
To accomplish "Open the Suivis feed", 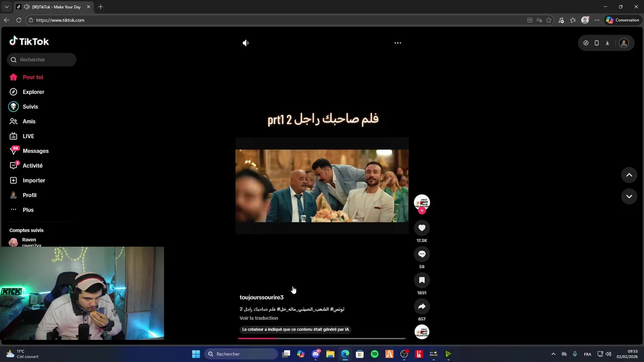I will (x=30, y=107).
